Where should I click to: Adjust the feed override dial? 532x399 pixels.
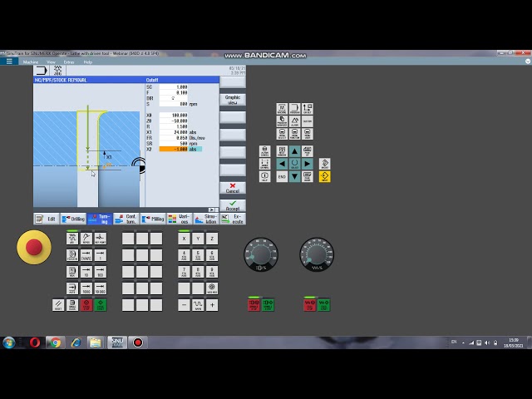[317, 254]
